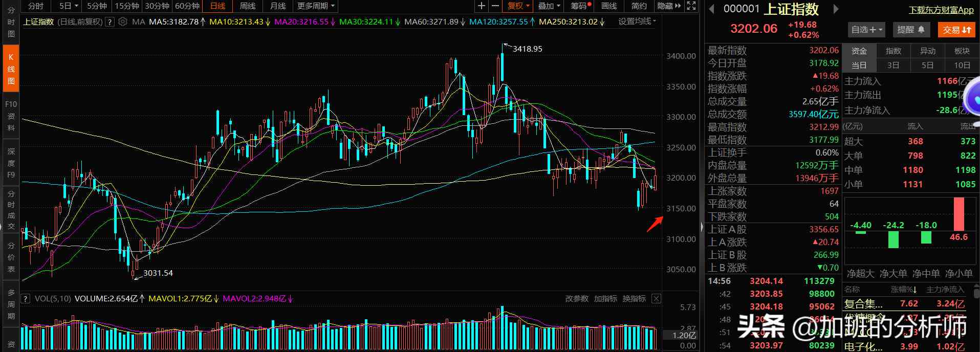Click 上证指数 chart title label
The image size is (980, 352).
pos(38,21)
